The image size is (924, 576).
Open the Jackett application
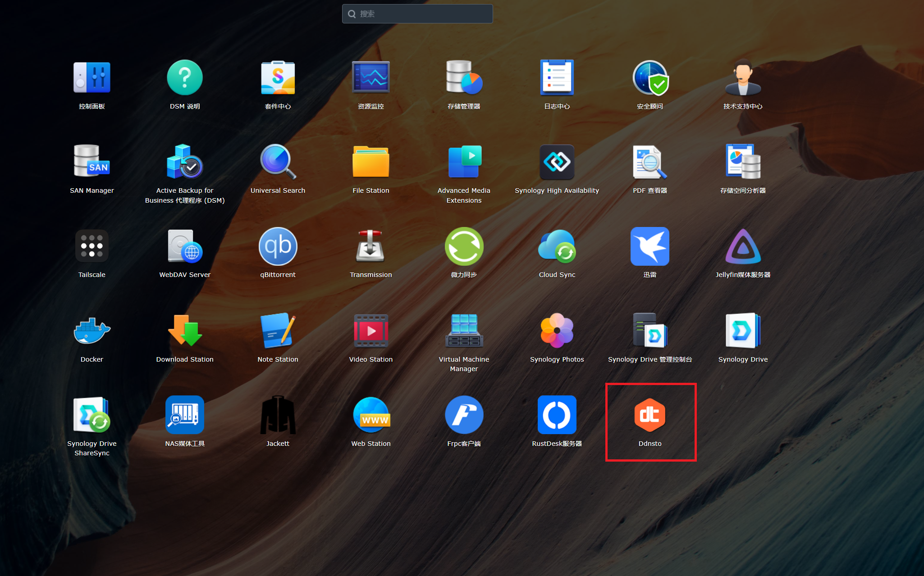(278, 415)
